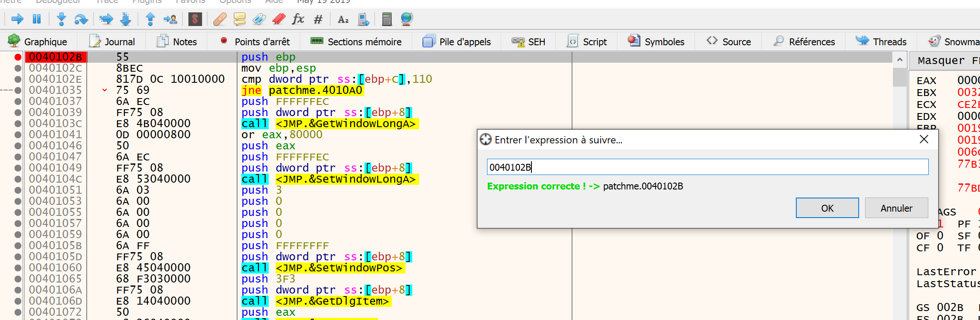The height and width of the screenshot is (320, 980).
Task: Close the expression dialog
Action: [924, 140]
